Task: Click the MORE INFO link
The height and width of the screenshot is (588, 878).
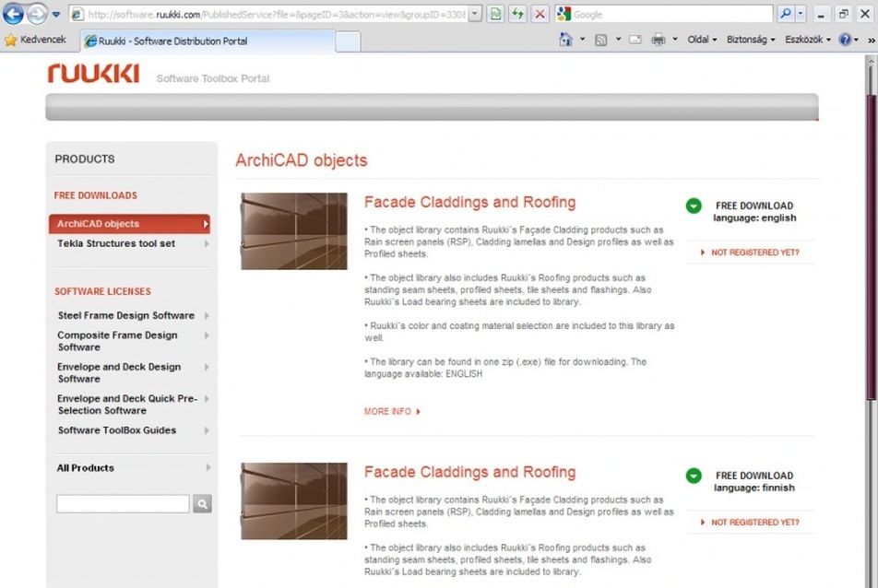Action: click(x=392, y=411)
